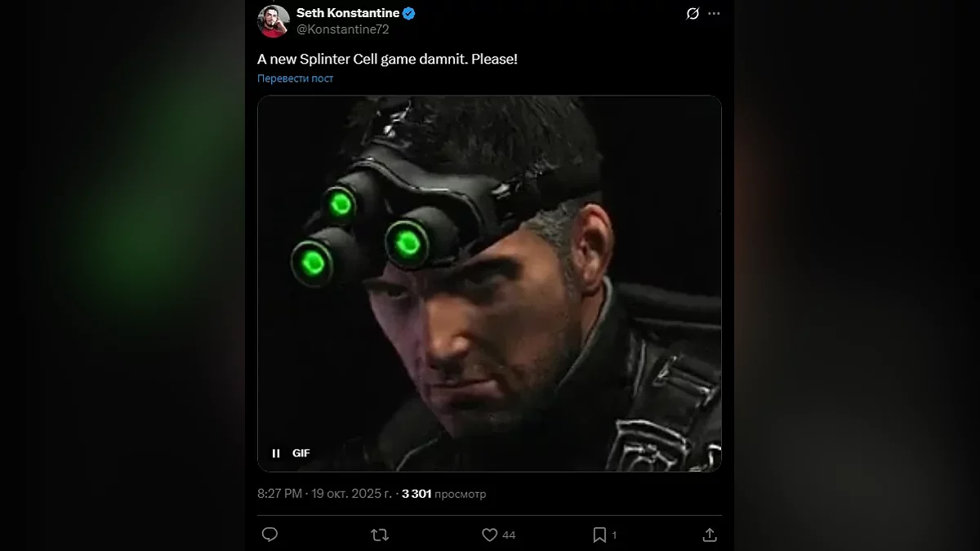This screenshot has height=551, width=980.
Task: Click the GIF label badge
Action: 301,453
